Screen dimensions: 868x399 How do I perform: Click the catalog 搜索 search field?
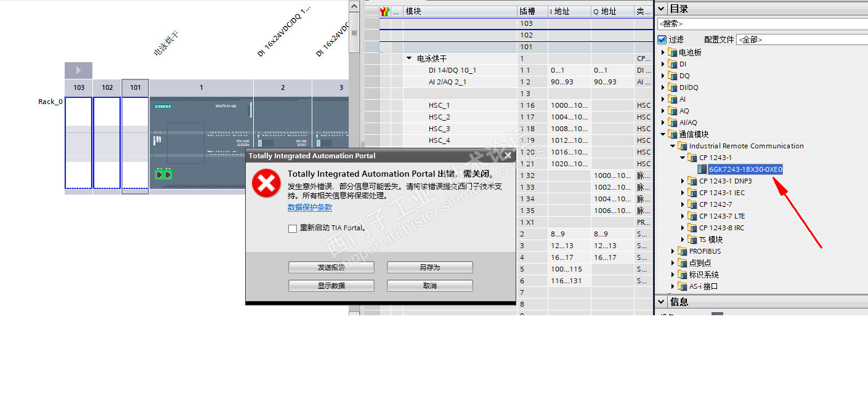[x=762, y=24]
